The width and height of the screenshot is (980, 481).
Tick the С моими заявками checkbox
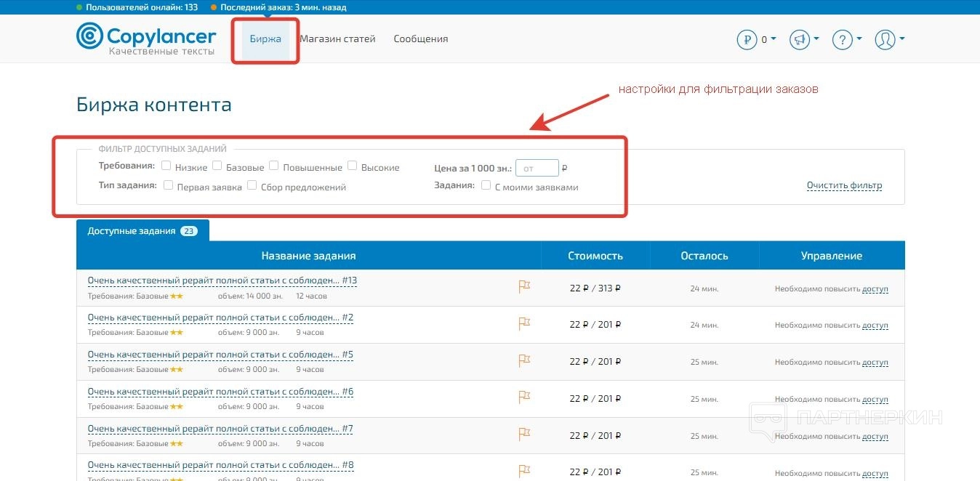(486, 186)
